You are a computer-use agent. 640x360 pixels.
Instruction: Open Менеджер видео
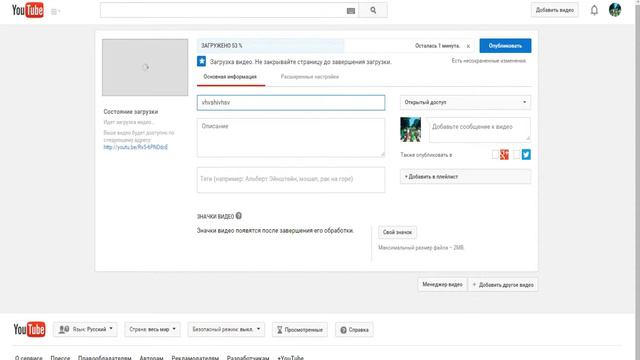[x=442, y=284]
